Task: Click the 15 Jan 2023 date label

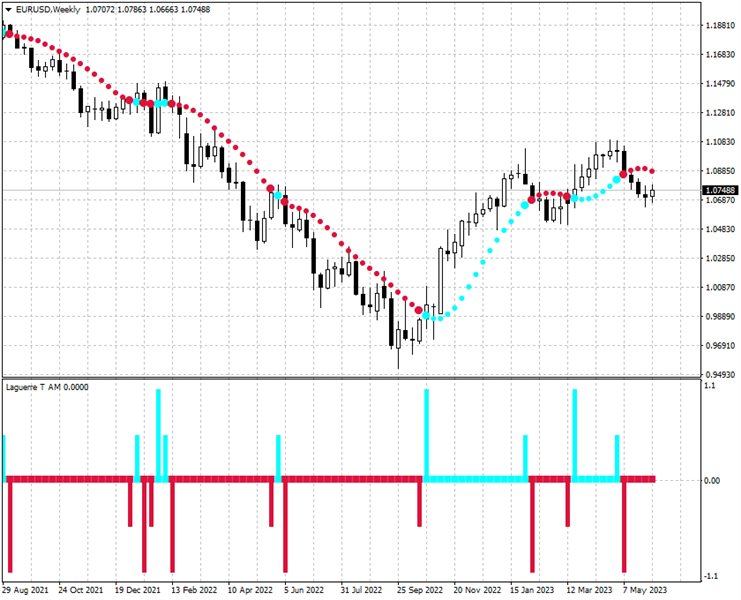Action: [532, 590]
